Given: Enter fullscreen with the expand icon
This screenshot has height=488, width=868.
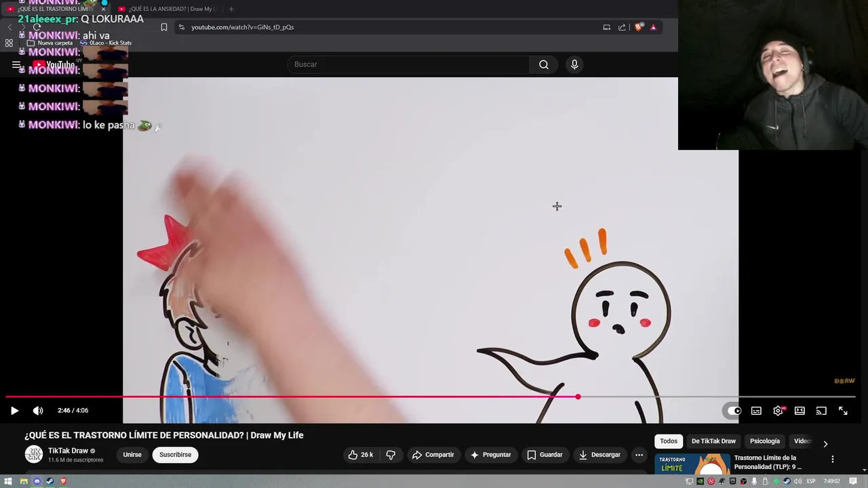Looking at the screenshot, I should tap(843, 411).
